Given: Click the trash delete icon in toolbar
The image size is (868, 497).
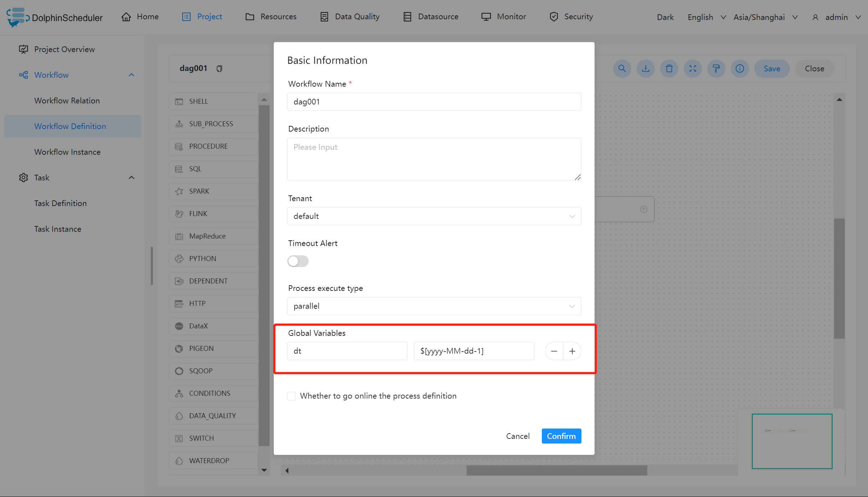Looking at the screenshot, I should click(x=669, y=68).
